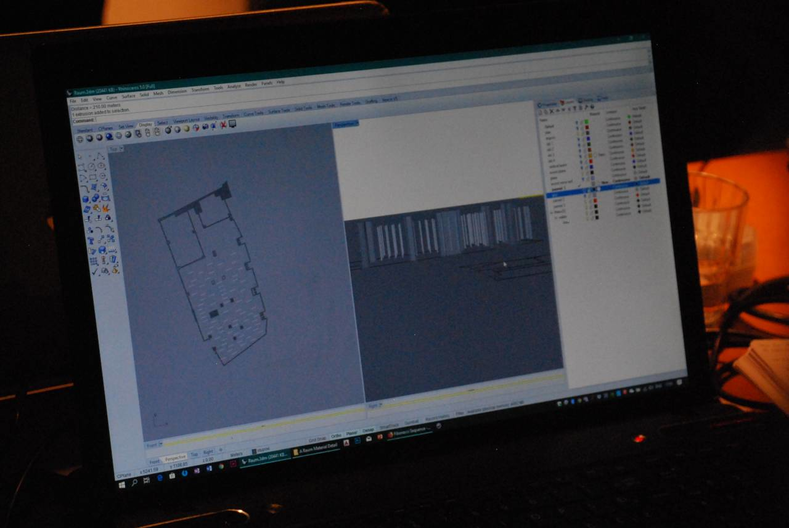This screenshot has width=789, height=528.
Task: Open the Top viewport title dropdown
Action: point(117,149)
